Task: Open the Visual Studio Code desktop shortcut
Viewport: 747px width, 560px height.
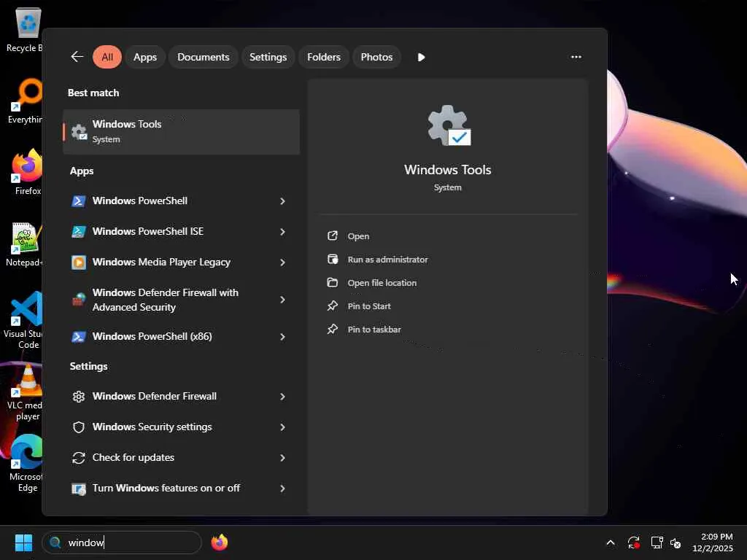Action: point(24,320)
